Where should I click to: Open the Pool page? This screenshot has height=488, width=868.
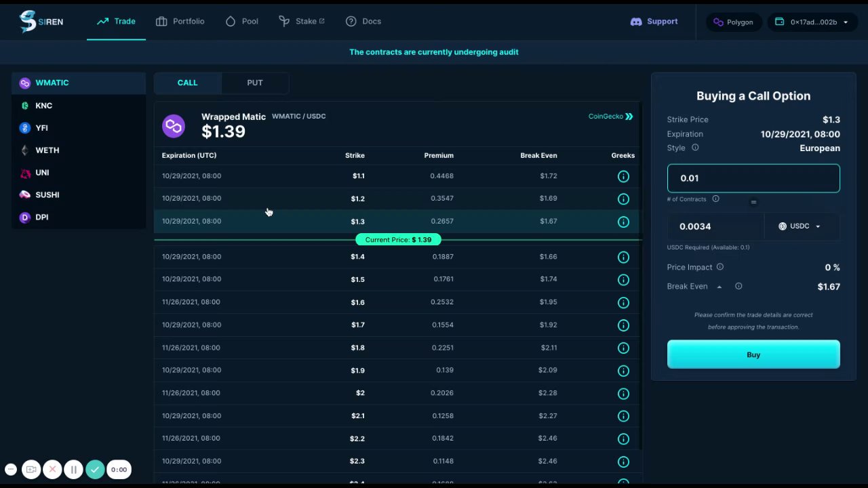pos(242,22)
